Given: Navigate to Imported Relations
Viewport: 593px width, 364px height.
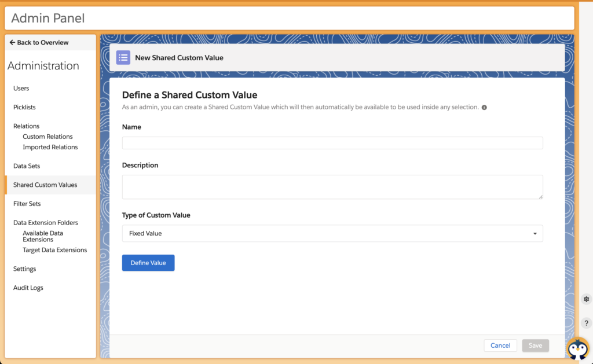Looking at the screenshot, I should tap(50, 147).
